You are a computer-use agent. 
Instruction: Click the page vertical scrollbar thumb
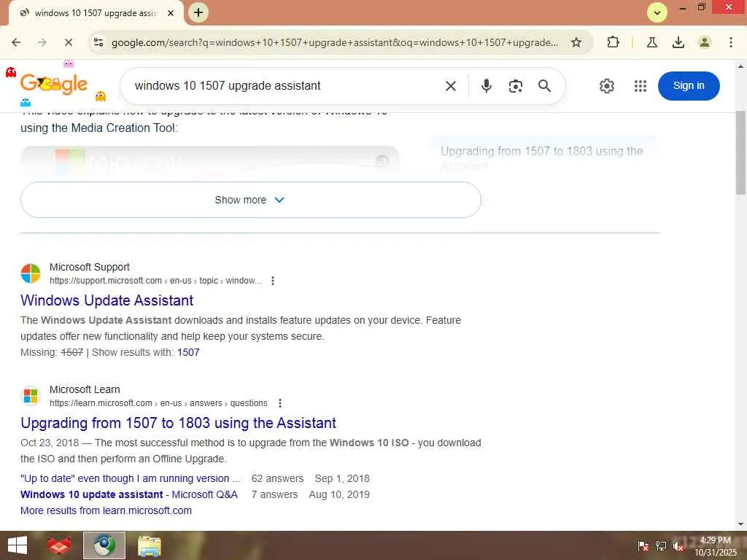point(740,152)
